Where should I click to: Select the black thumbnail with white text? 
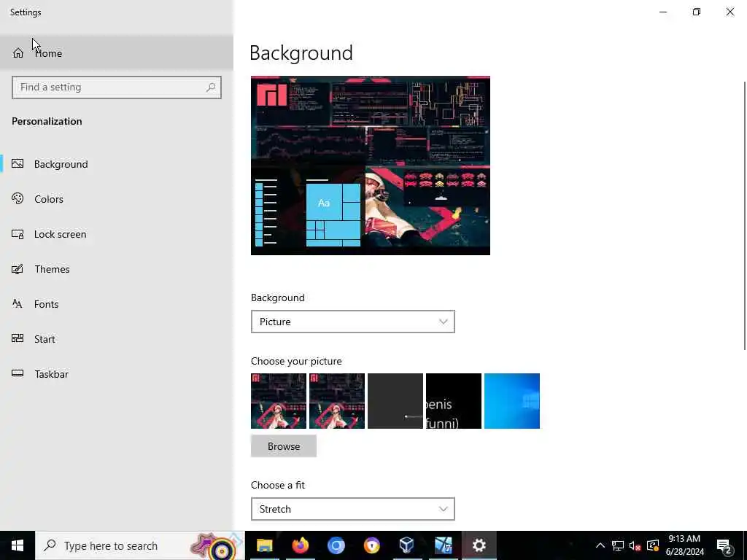coord(454,401)
